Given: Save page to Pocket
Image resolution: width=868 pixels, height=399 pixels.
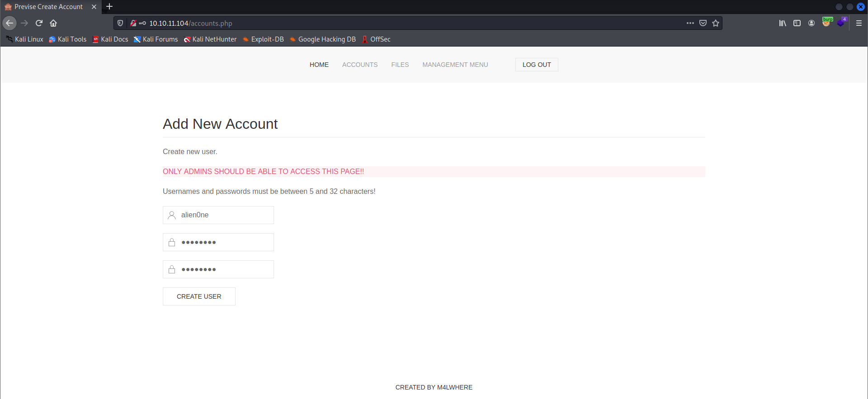Looking at the screenshot, I should 703,23.
